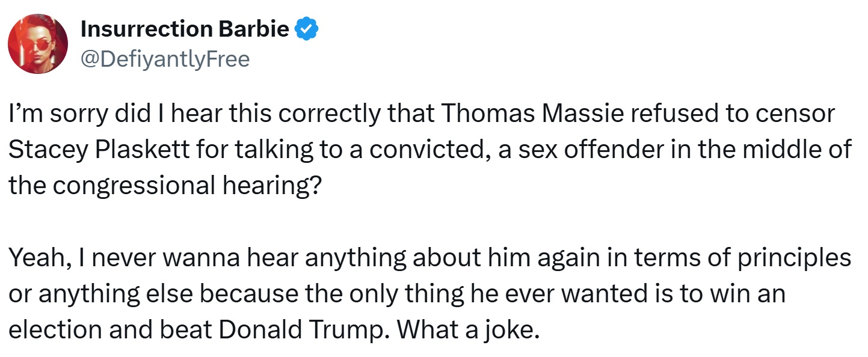868x357 pixels.
Task: Open the Insurrection Barbie profile avatar
Action: tap(37, 43)
